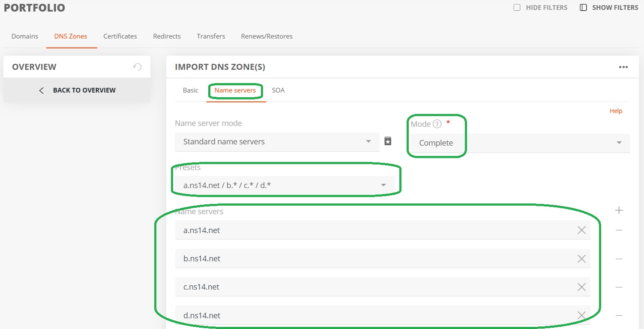The width and height of the screenshot is (644, 329).
Task: Remove the b.ns14.net row with minus icon
Action: 619,259
